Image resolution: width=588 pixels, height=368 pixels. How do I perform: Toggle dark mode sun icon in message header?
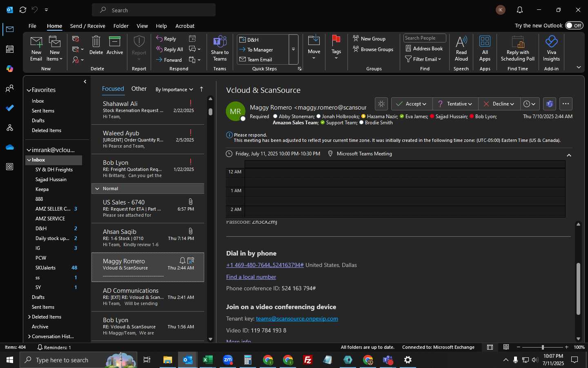pyautogui.click(x=381, y=104)
